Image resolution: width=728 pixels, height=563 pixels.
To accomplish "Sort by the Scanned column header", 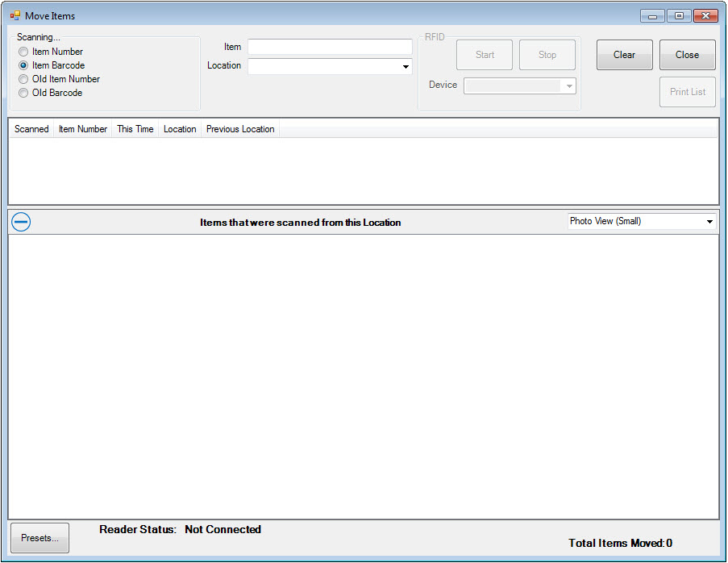I will [31, 129].
